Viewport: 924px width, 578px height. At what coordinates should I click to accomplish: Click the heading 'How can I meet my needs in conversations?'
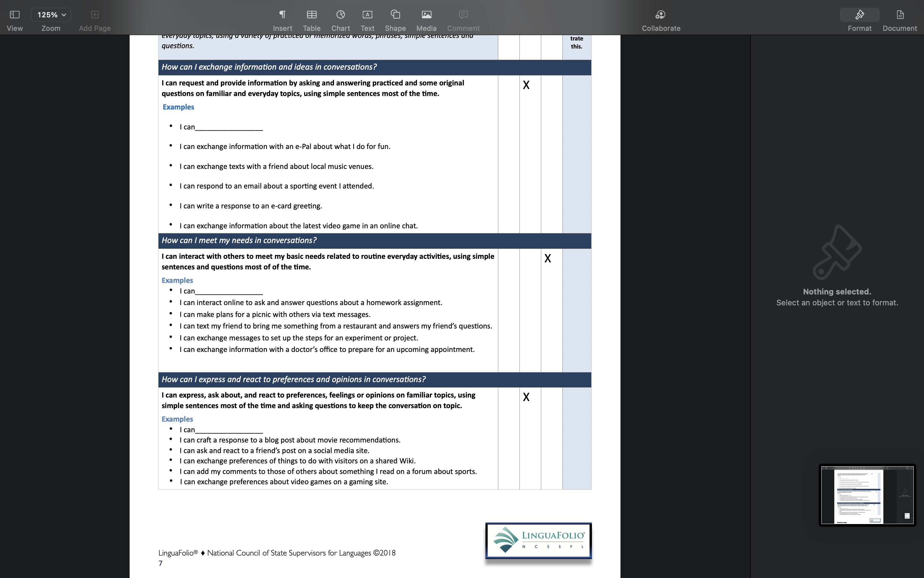pyautogui.click(x=239, y=241)
